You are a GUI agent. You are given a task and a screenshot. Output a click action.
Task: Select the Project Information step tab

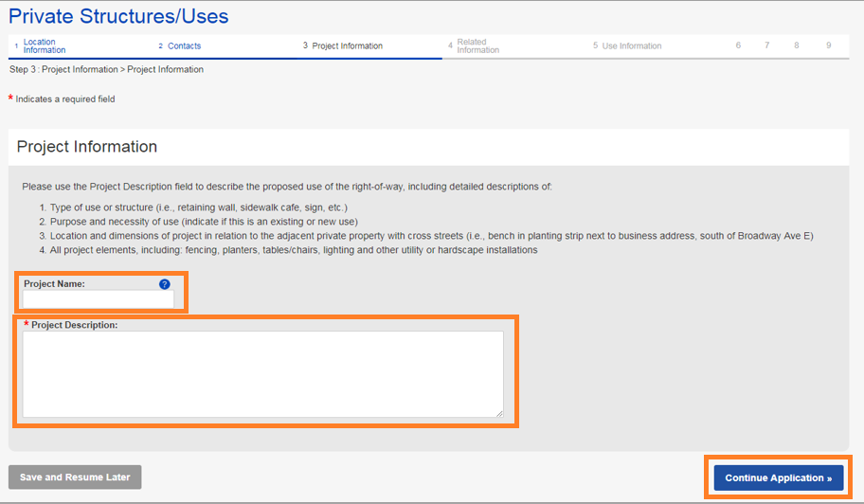(347, 46)
